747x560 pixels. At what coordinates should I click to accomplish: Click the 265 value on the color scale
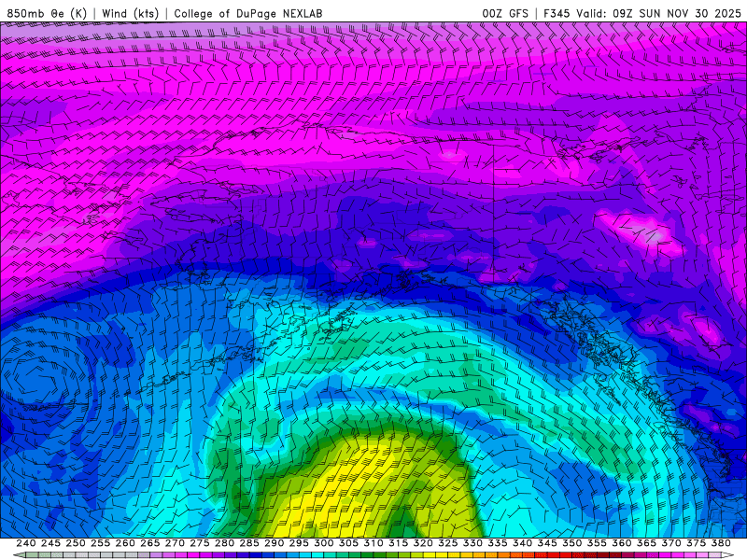[x=149, y=543]
